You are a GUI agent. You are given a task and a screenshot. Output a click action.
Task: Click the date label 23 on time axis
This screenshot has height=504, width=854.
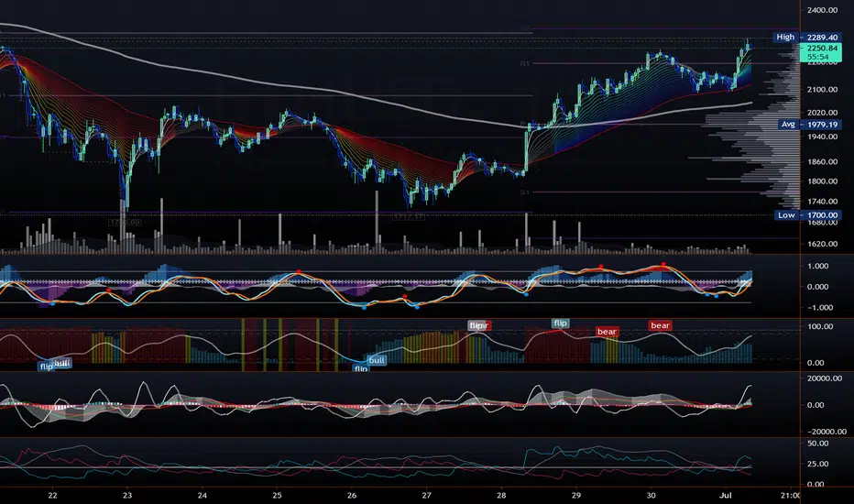[126, 495]
